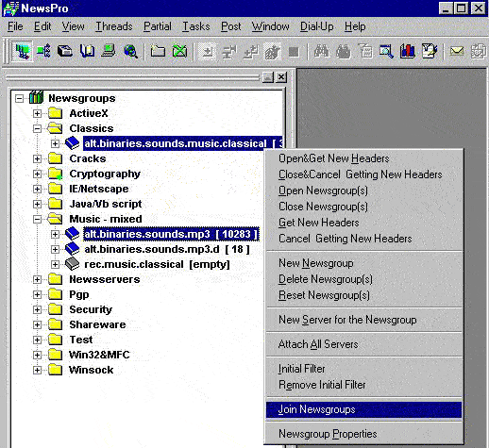Click the colored books library toolbar icon
The image size is (489, 448).
click(408, 51)
